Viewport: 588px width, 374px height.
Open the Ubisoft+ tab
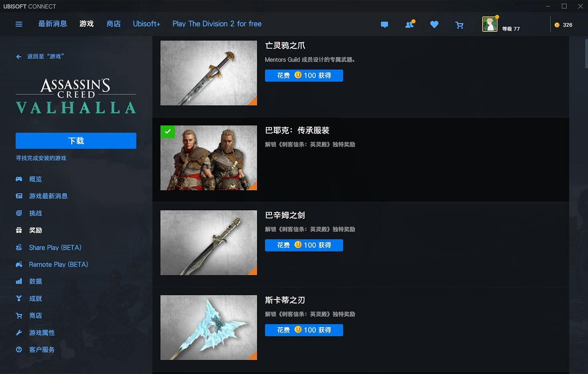point(146,24)
